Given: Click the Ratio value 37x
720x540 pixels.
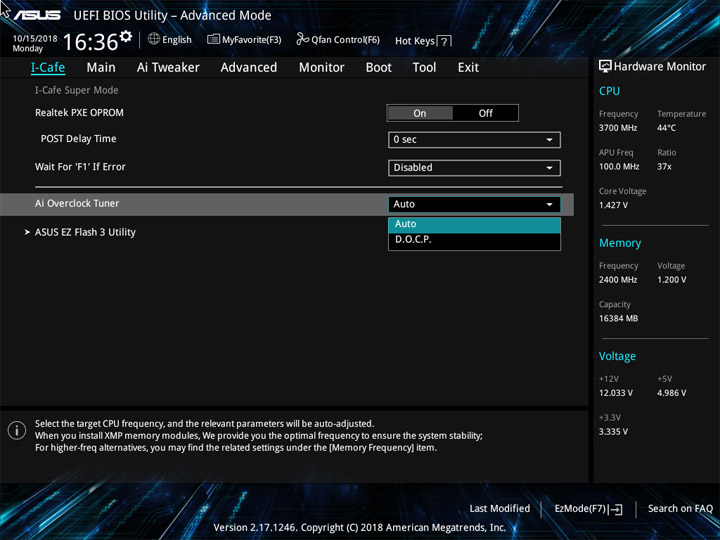Looking at the screenshot, I should pyautogui.click(x=664, y=167).
